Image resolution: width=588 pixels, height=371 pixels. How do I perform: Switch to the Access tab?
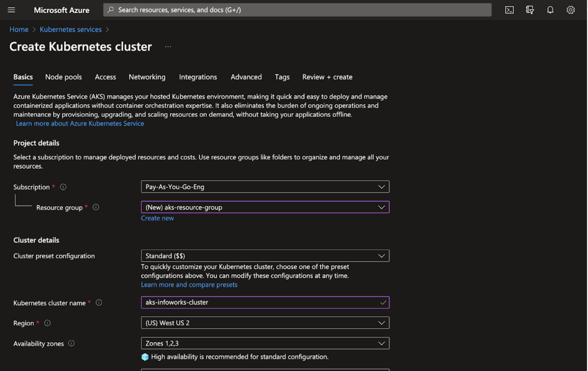point(105,77)
